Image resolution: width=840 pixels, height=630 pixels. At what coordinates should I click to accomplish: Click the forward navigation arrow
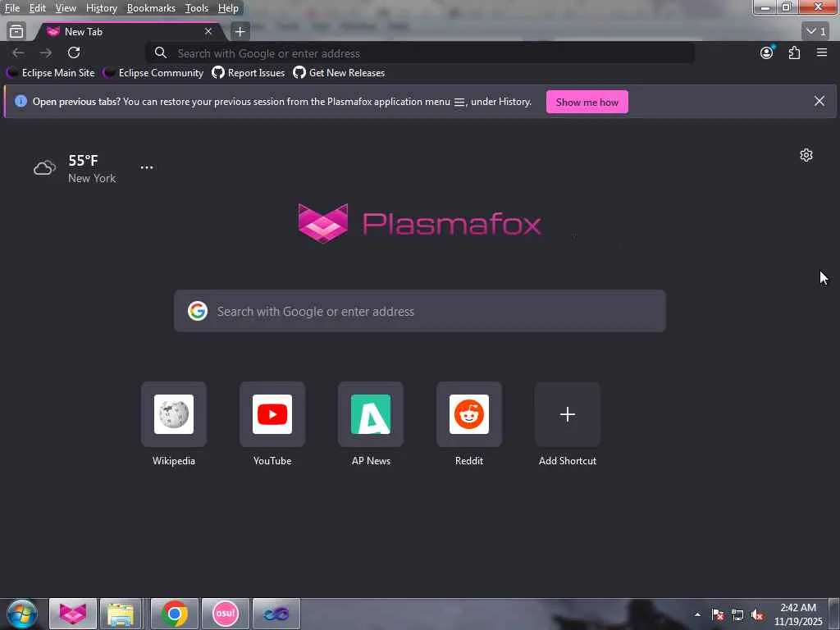click(46, 52)
